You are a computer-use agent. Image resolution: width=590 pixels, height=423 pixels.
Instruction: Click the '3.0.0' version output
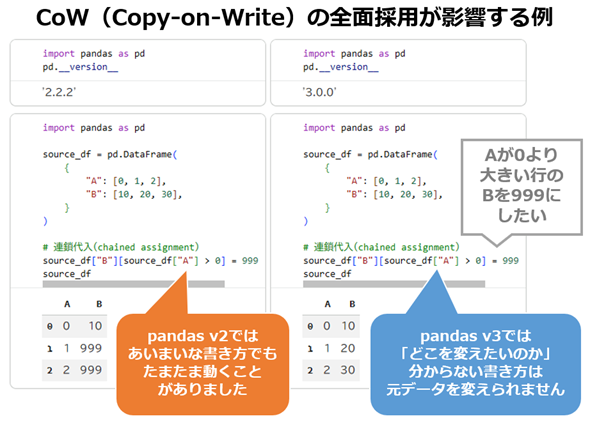[319, 92]
